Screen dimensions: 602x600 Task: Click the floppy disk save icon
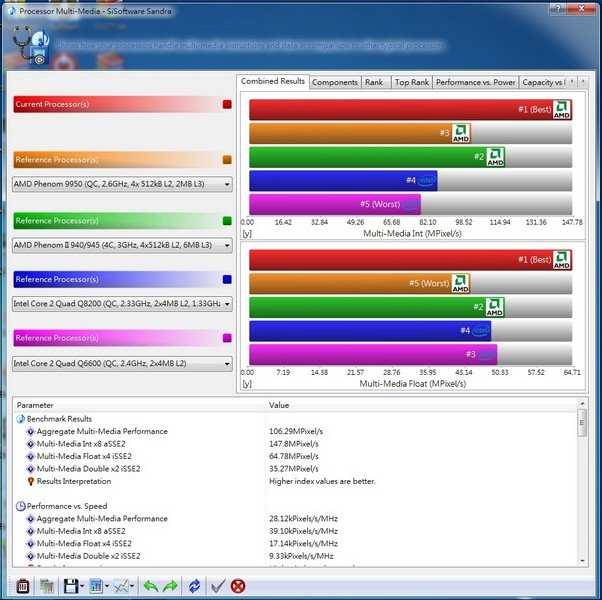click(x=71, y=586)
